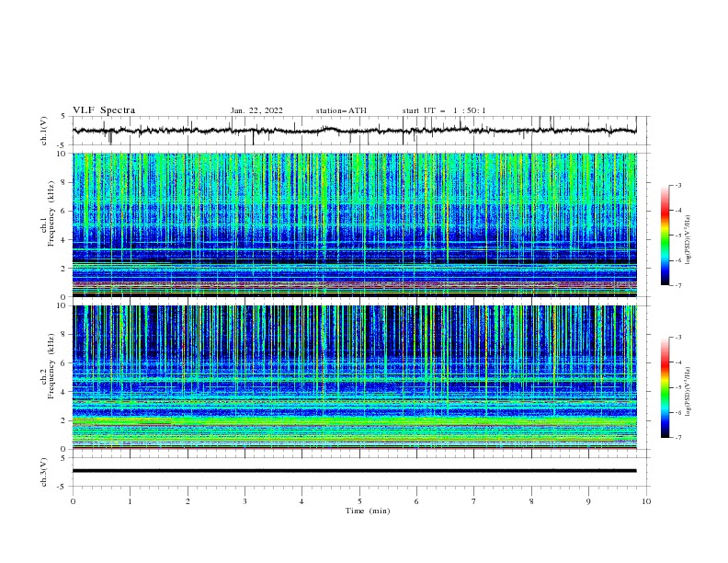
Task: Click the ch.1 voltage waveform trace
Action: coord(354,131)
